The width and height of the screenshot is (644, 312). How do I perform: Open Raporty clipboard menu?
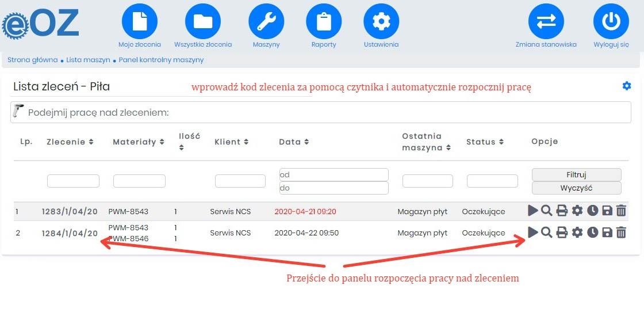click(324, 21)
